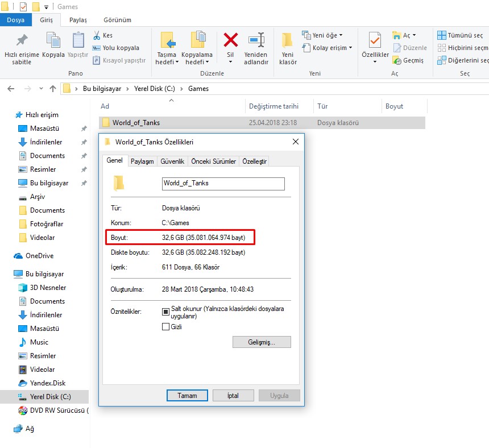Click the Yeni klasör icon
Viewport: 489px width, 448px height.
coord(288,40)
